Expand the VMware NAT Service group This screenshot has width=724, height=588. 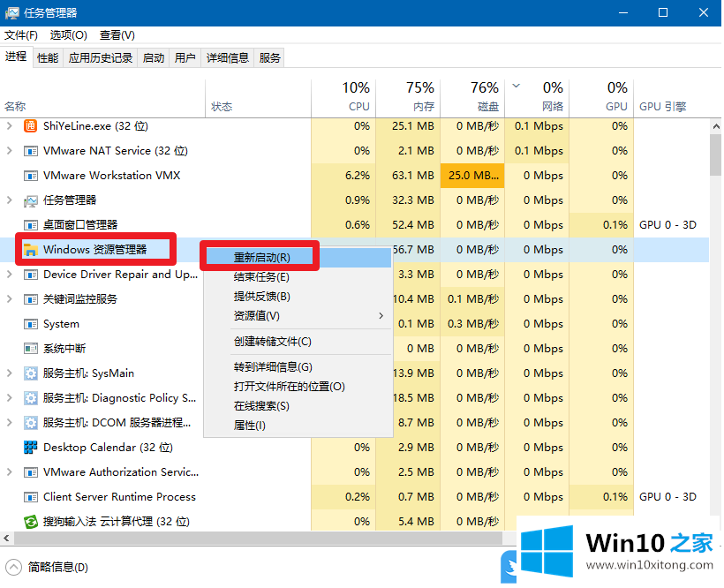tap(9, 151)
